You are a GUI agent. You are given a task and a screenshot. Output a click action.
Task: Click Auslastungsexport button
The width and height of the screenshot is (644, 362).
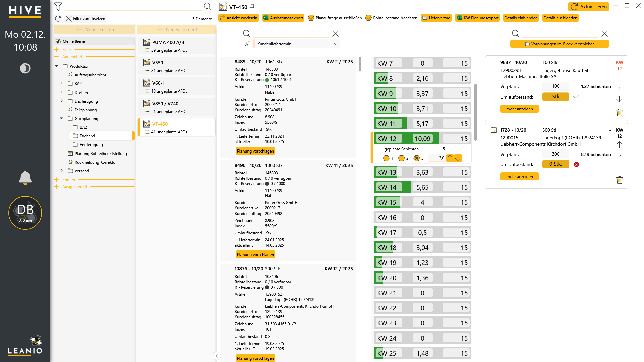pos(283,18)
